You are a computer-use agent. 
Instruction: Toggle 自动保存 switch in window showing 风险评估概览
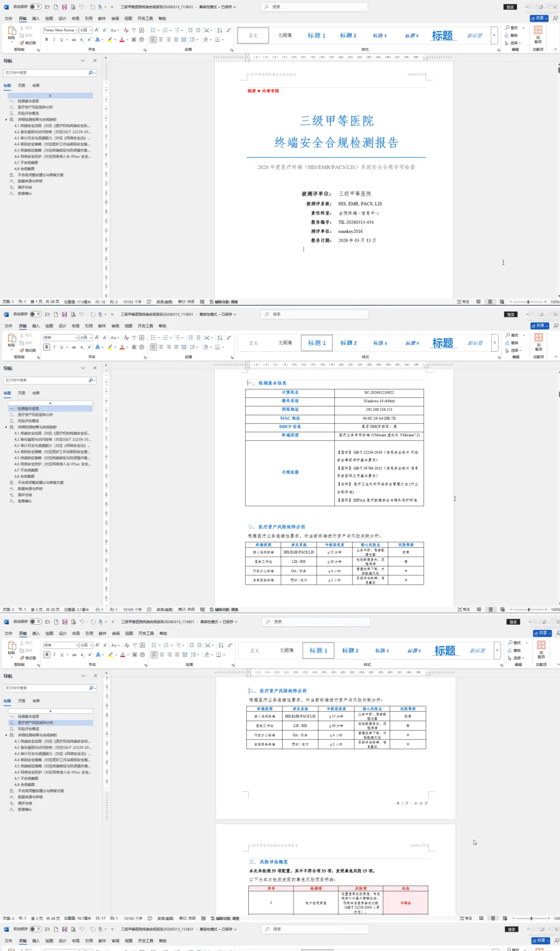click(36, 622)
